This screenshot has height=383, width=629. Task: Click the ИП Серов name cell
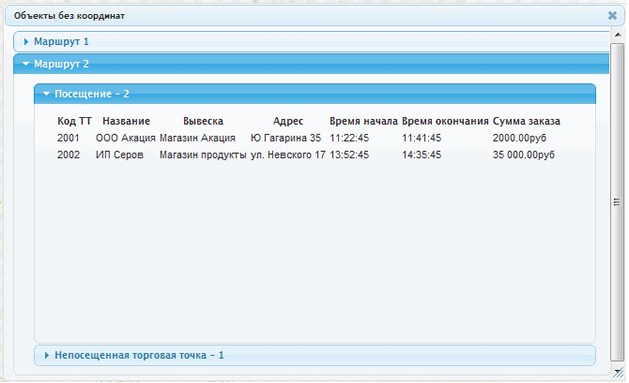click(x=119, y=155)
